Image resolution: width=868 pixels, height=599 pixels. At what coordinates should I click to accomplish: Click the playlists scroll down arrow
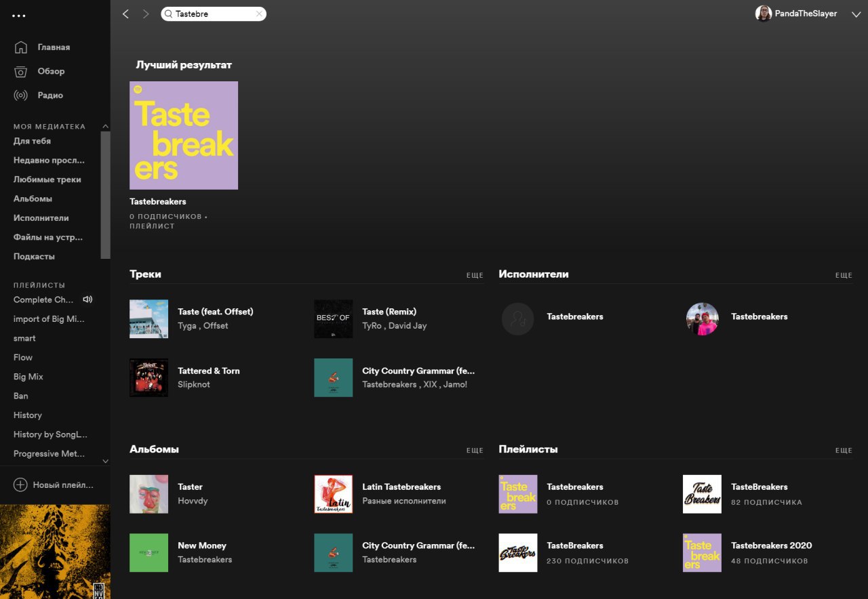(105, 461)
